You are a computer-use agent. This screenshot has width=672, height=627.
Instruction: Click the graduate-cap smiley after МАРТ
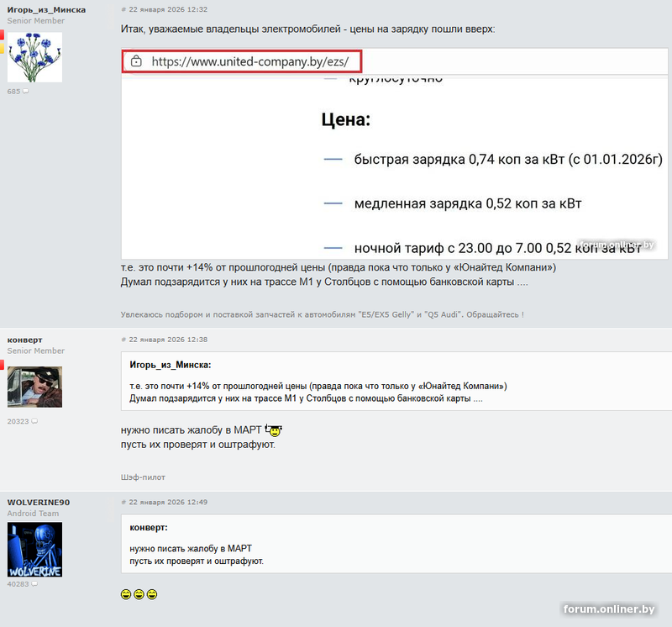click(274, 429)
